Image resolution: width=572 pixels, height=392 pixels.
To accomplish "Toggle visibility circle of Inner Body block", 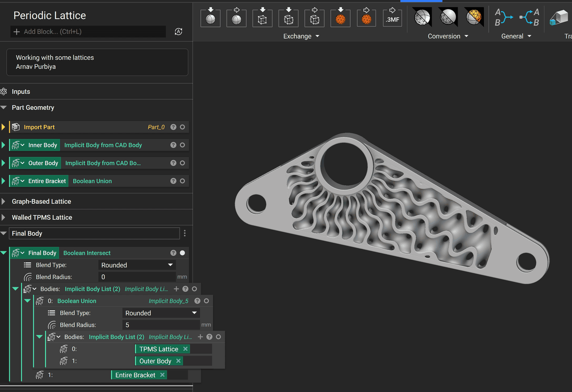I will coord(182,145).
